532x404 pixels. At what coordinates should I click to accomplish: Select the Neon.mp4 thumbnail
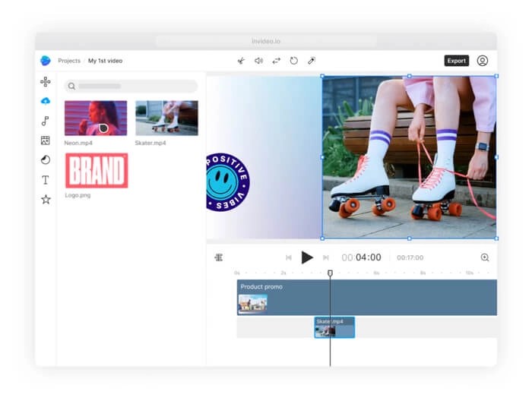(x=96, y=118)
